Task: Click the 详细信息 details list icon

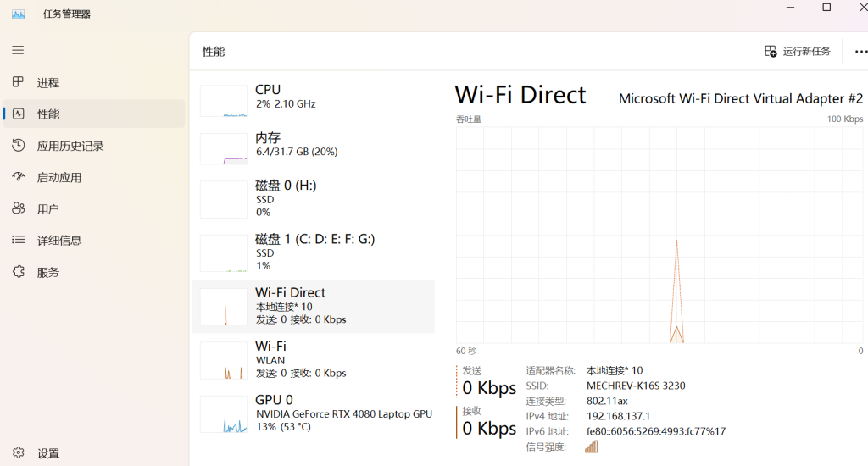Action: [18, 240]
